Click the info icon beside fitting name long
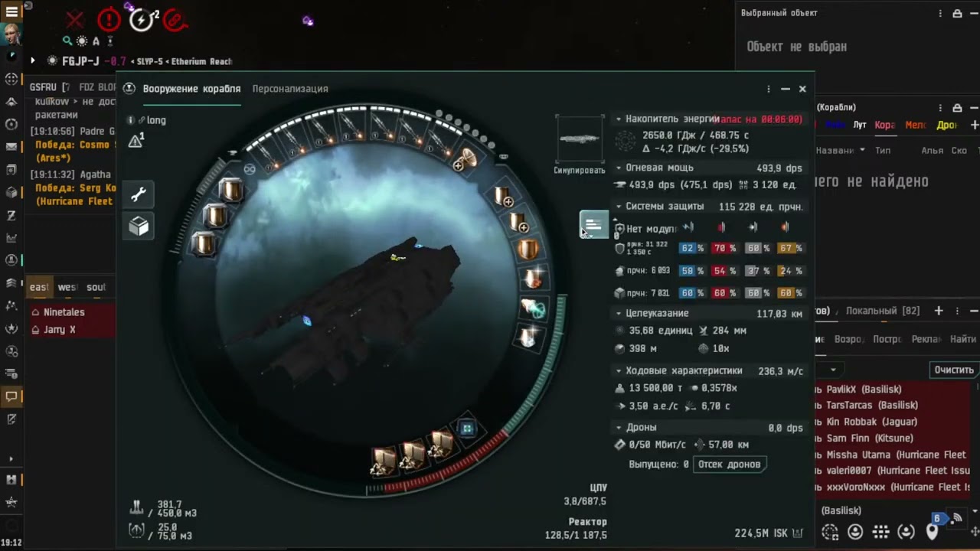 pyautogui.click(x=131, y=120)
